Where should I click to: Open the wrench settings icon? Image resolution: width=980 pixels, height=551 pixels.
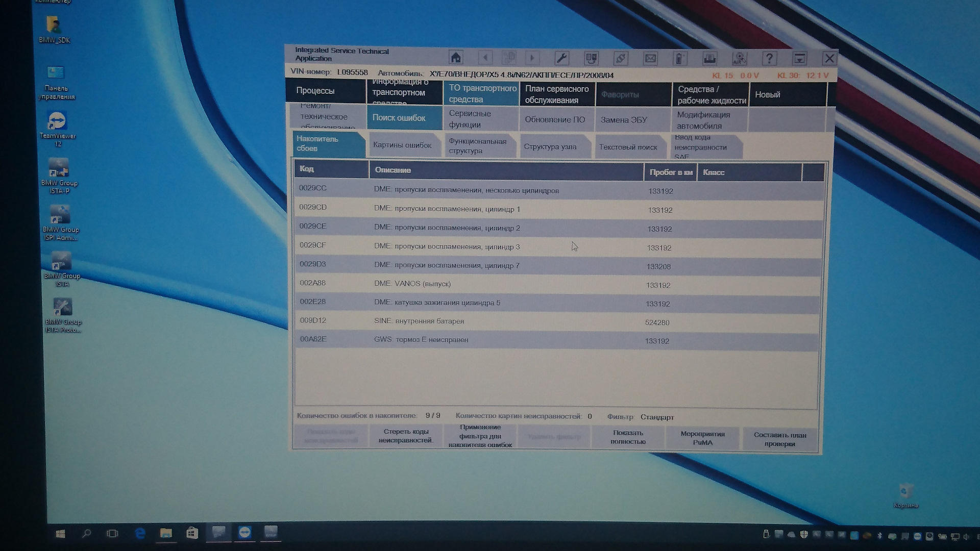point(562,58)
